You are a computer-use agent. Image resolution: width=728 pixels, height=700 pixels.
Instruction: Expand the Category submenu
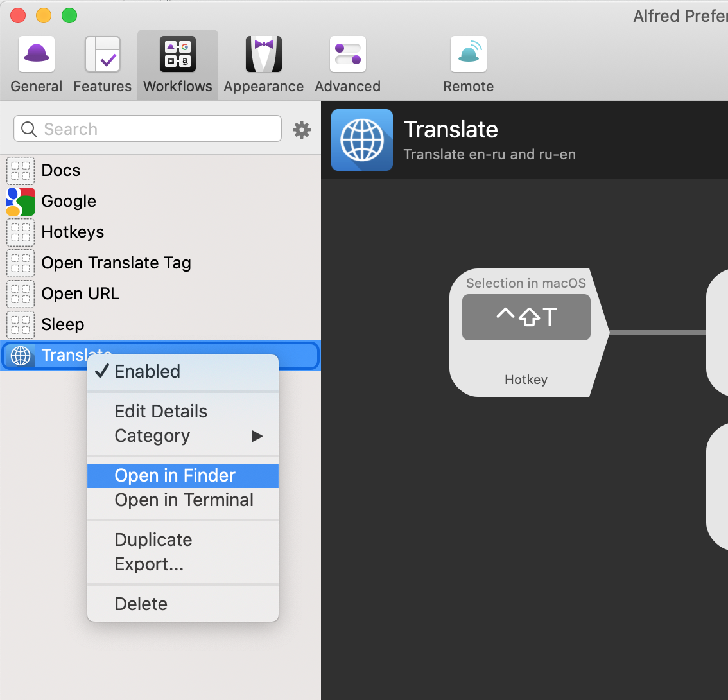(x=183, y=436)
